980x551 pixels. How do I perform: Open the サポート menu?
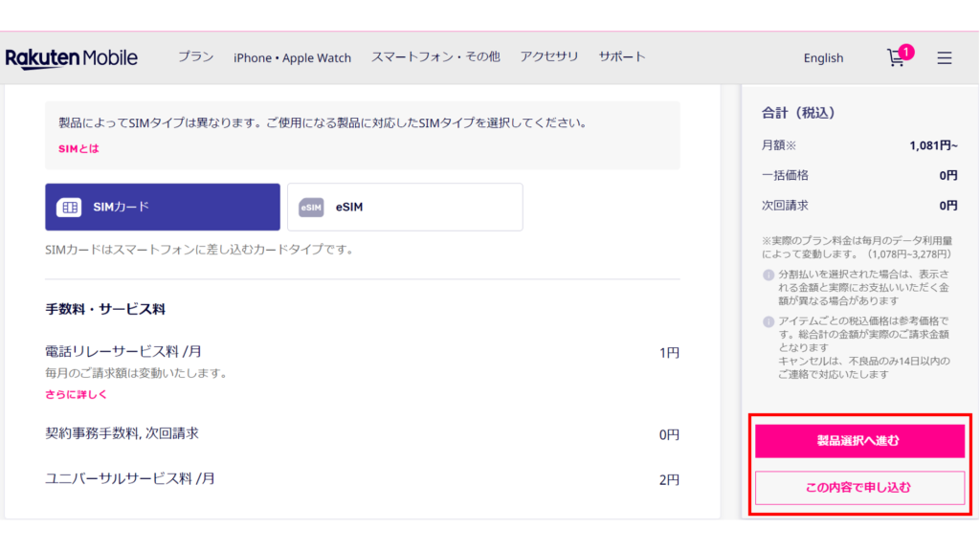(x=622, y=57)
